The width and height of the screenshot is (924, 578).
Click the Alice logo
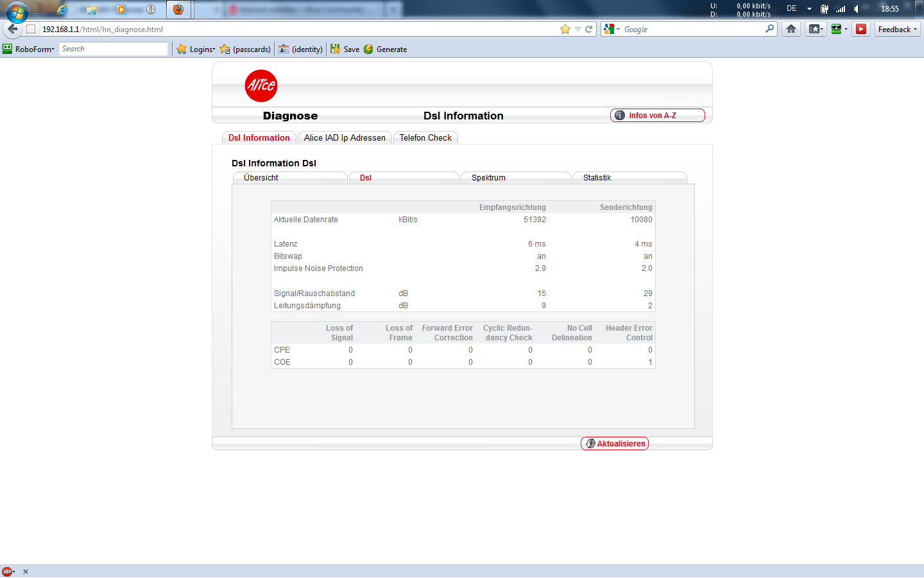tap(261, 85)
